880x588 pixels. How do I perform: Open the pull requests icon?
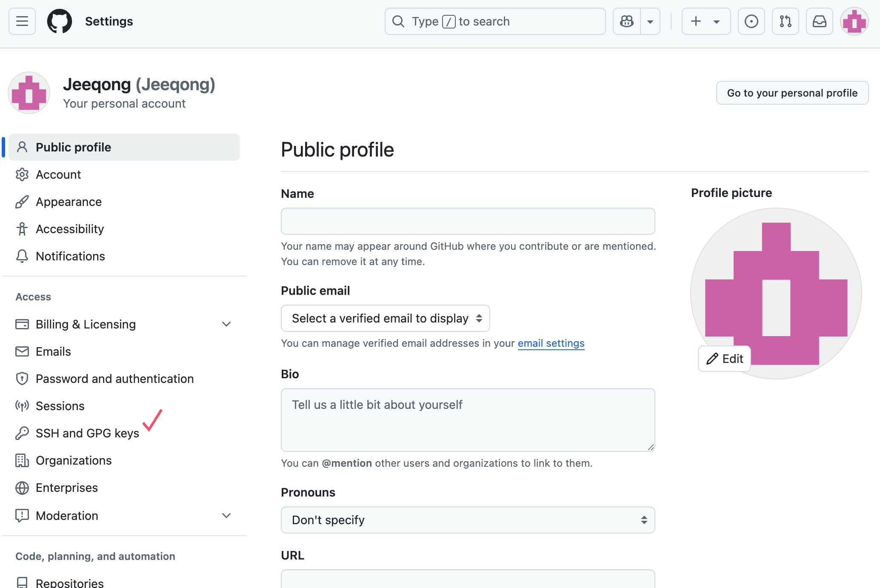pyautogui.click(x=785, y=21)
